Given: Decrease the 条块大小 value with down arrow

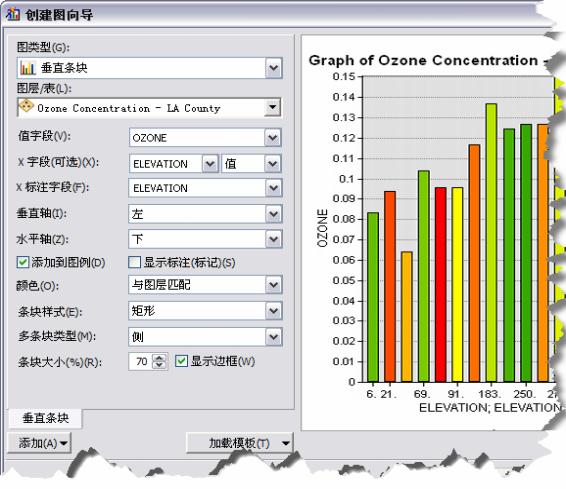Looking at the screenshot, I should 159,365.
